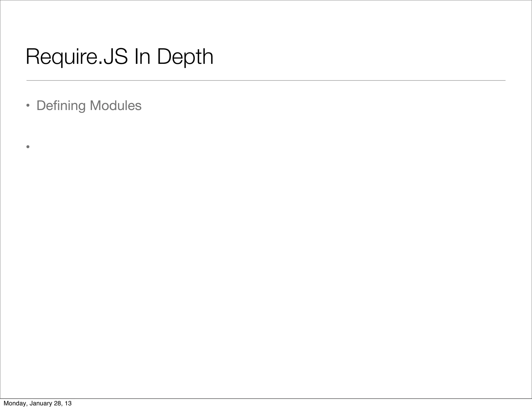The height and width of the screenshot is (409, 532).
Task: Click the date "Monday, January 28, 13"
Action: coord(38,403)
